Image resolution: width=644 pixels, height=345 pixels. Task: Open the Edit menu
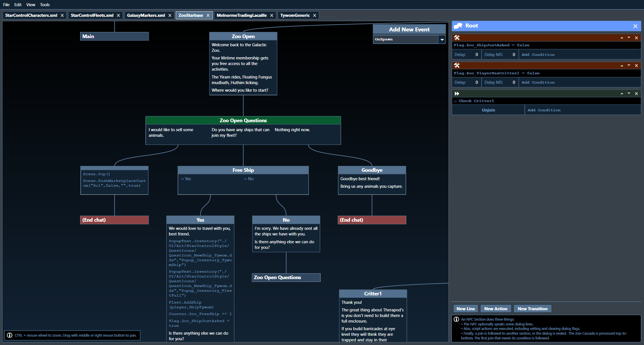[x=18, y=4]
